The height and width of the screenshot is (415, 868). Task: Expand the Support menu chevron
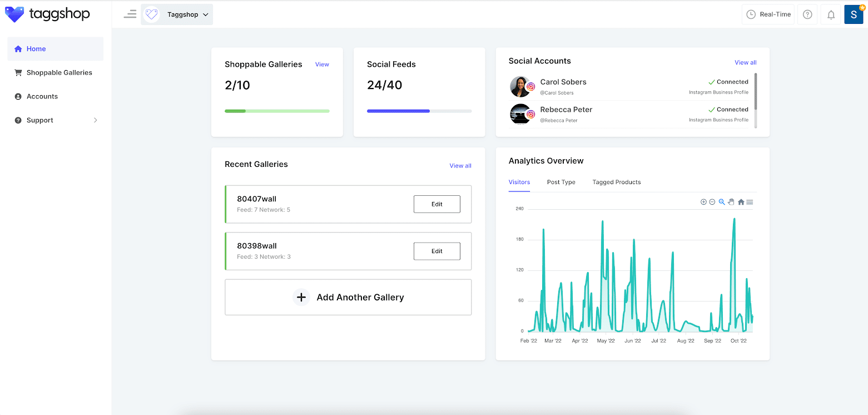95,120
